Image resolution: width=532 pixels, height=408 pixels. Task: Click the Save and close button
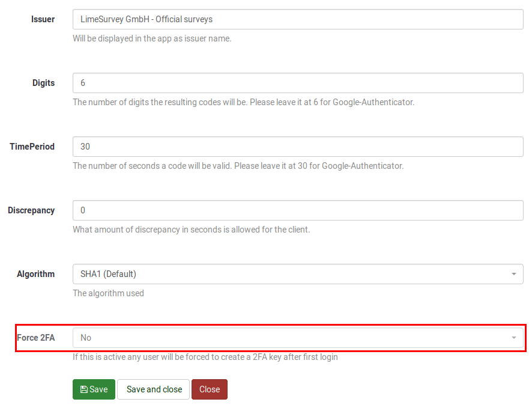(153, 389)
